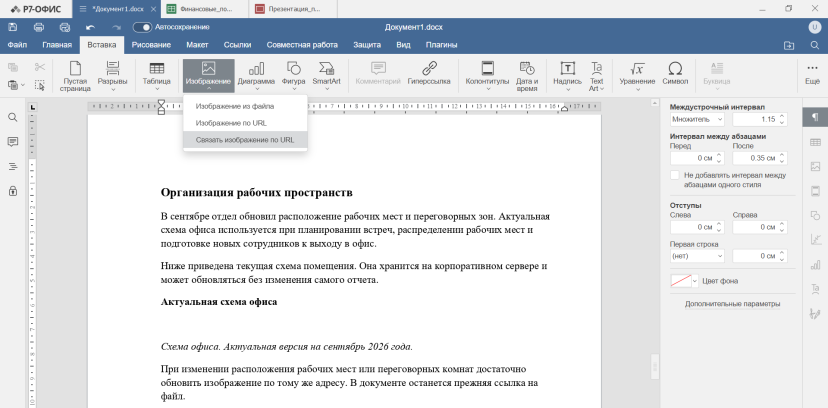
Task: Insert a chart with Диаграмма
Action: [256, 76]
